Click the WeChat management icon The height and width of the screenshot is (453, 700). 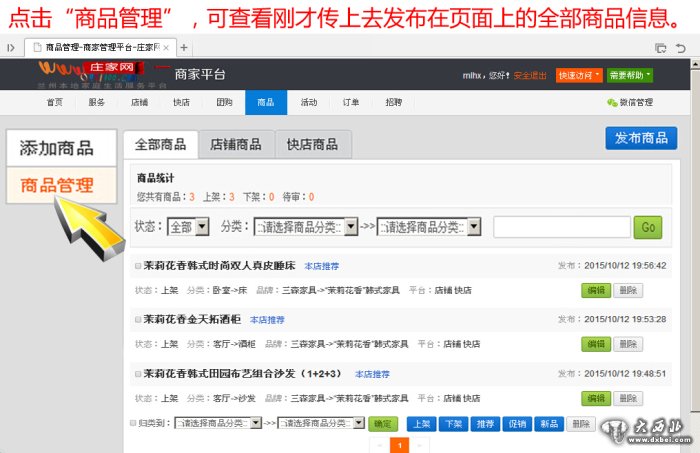(x=612, y=102)
